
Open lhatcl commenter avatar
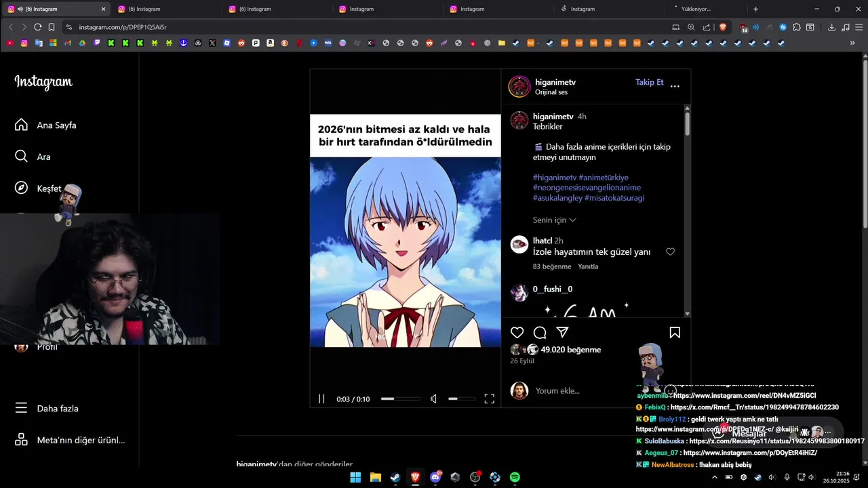point(519,245)
